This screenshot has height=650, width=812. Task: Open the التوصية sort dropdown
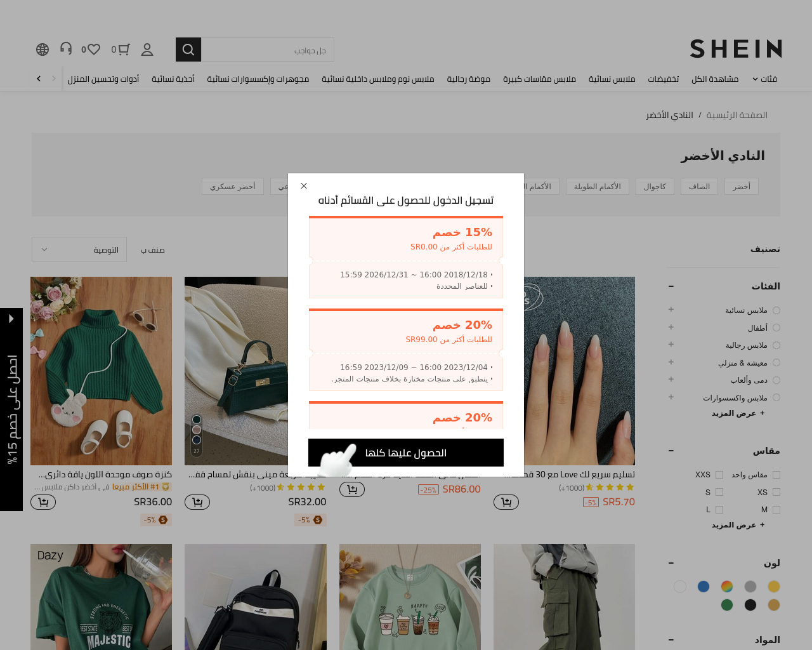(x=79, y=249)
